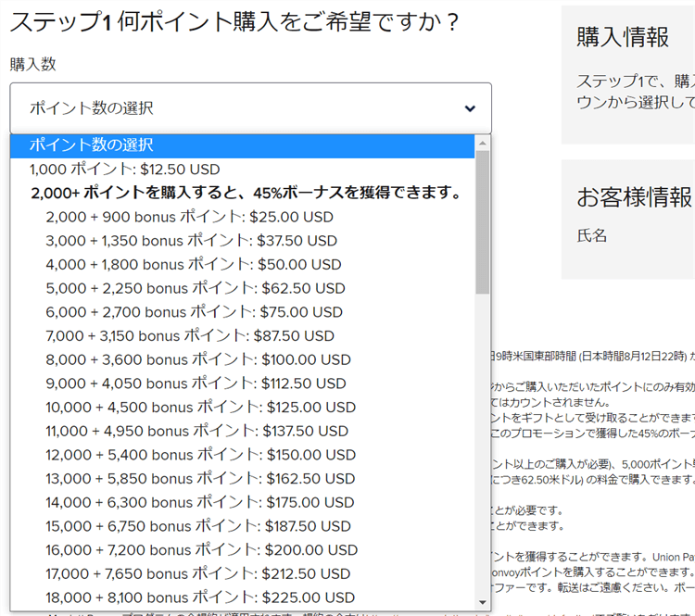
Task: Pick 12,000 + 5,400 bonus for $150.00
Action: click(200, 455)
